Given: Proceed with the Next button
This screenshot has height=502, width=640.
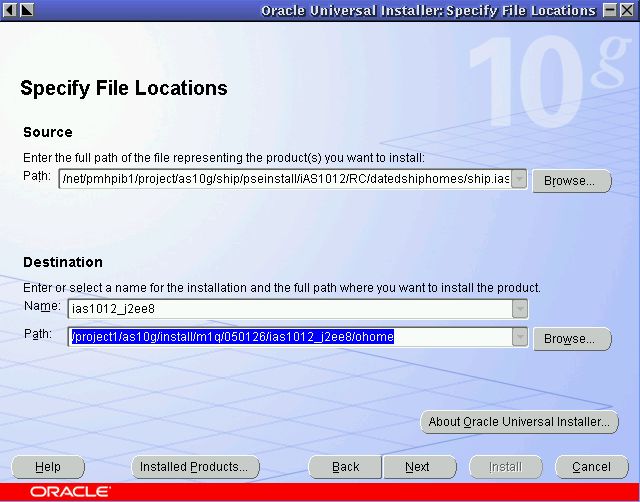Looking at the screenshot, I should point(420,467).
